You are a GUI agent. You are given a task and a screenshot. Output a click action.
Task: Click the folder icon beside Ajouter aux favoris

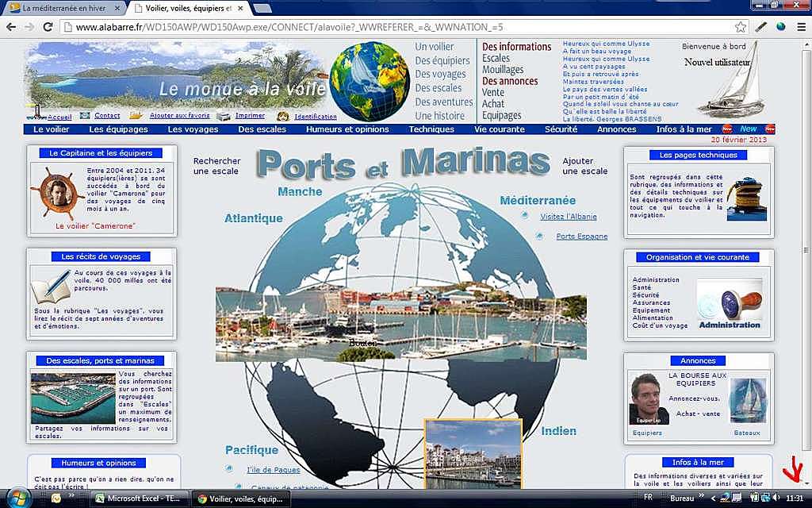click(x=136, y=115)
